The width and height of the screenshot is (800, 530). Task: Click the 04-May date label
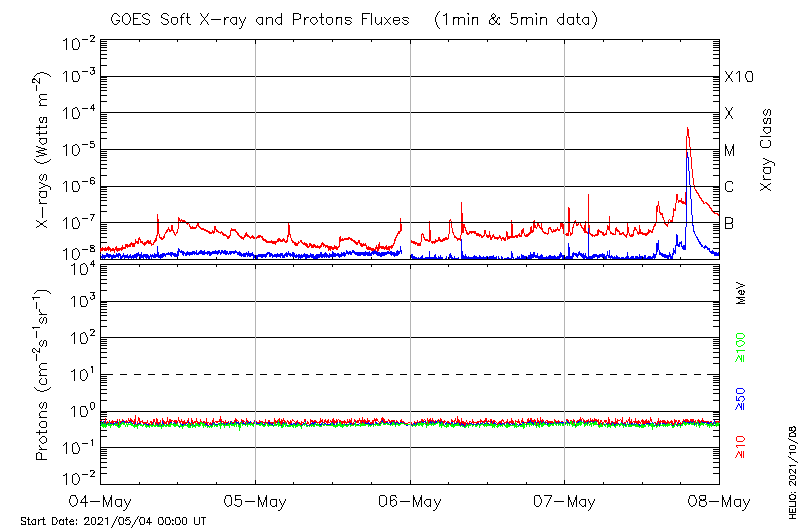pos(101,501)
